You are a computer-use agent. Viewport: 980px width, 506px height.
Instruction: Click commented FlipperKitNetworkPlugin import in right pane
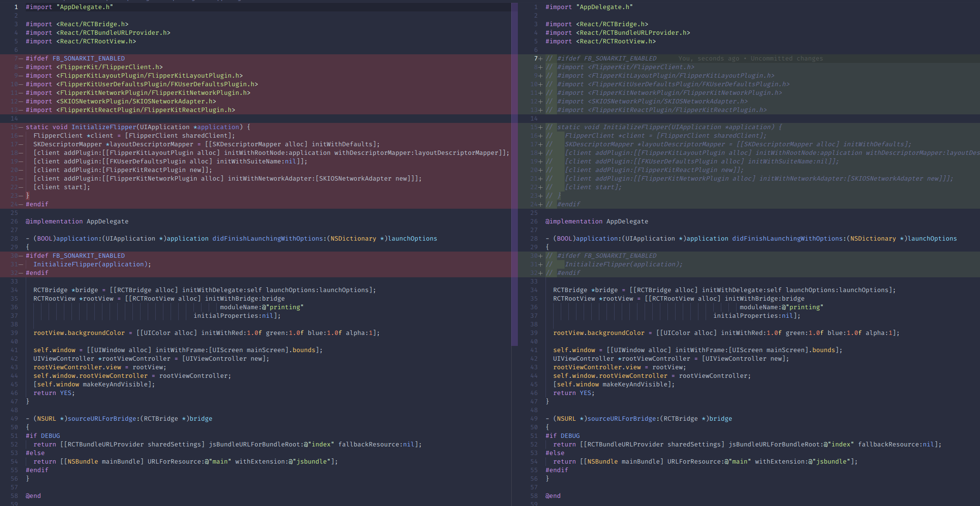pos(664,93)
